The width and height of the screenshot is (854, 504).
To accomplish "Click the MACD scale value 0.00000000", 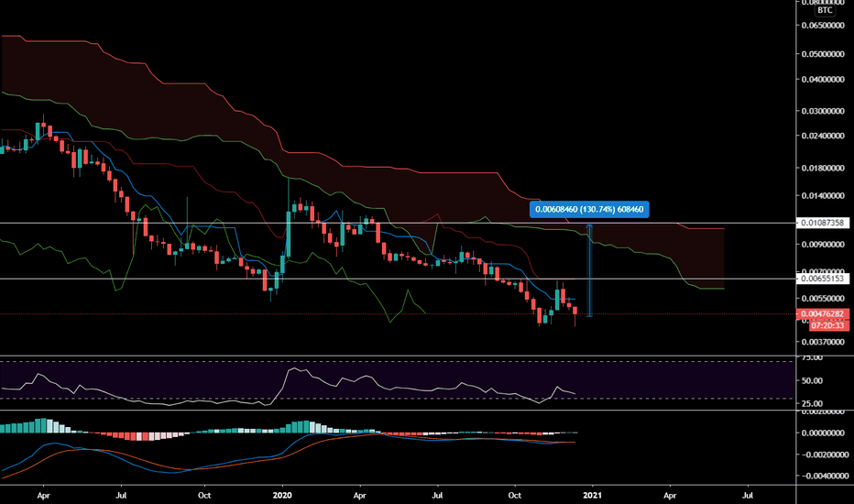I will click(x=823, y=433).
